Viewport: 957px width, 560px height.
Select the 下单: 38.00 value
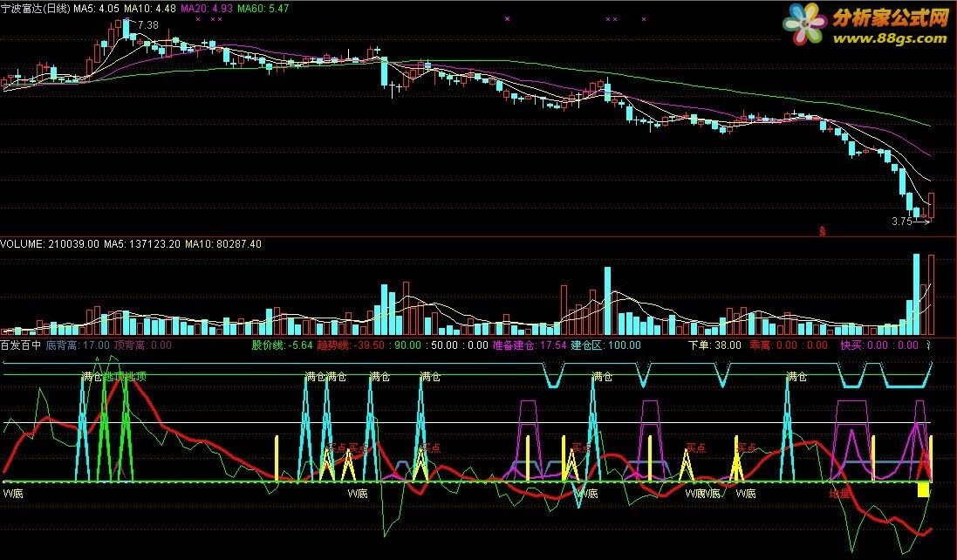pyautogui.click(x=714, y=345)
